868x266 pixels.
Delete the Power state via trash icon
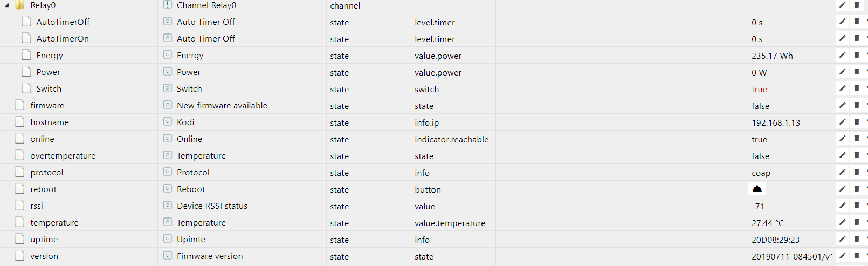(x=856, y=72)
